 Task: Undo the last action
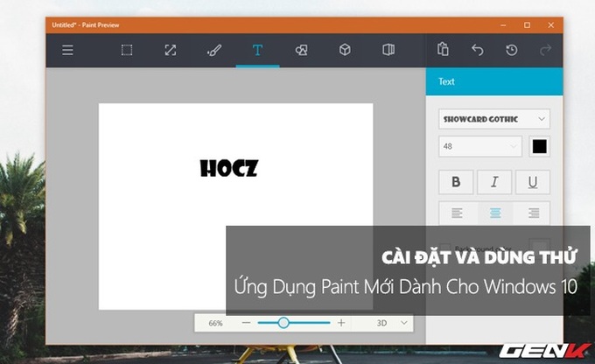point(478,50)
